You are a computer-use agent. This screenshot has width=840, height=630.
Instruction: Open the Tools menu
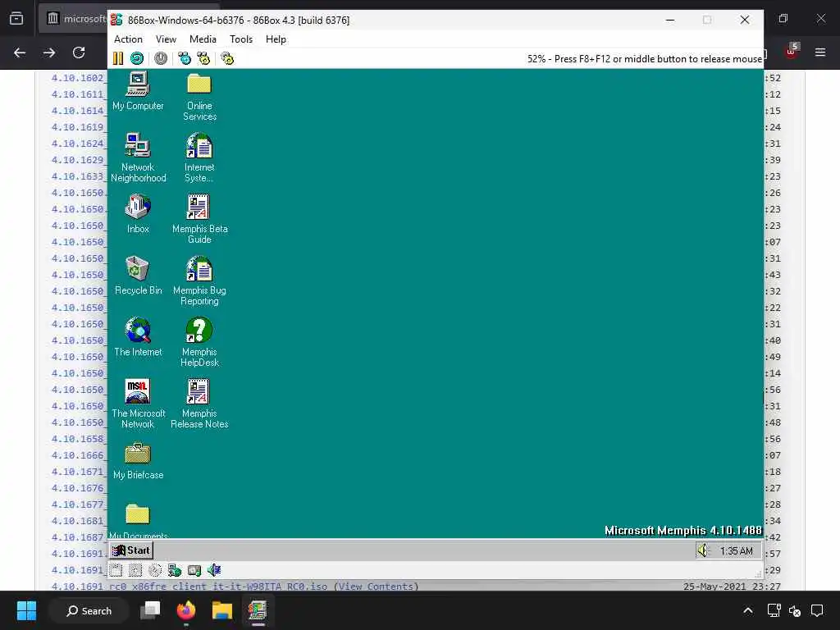(x=241, y=39)
